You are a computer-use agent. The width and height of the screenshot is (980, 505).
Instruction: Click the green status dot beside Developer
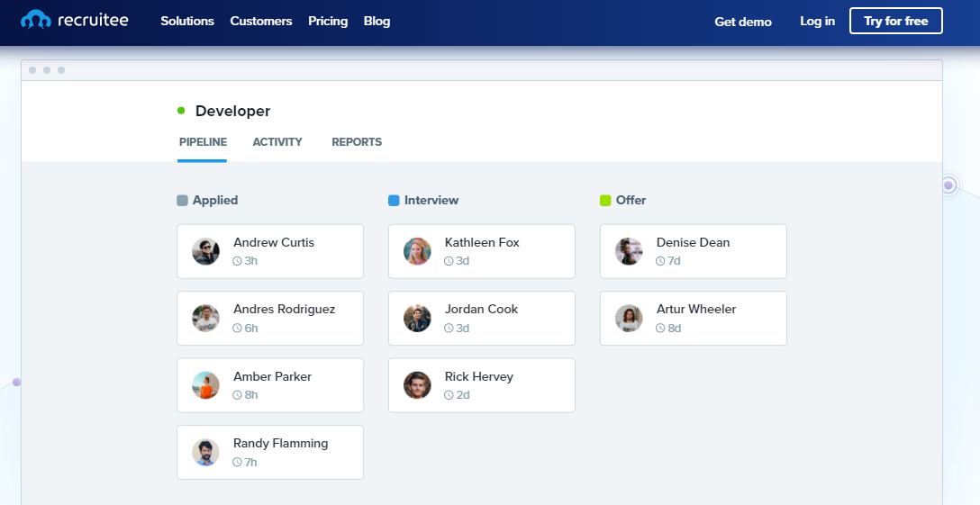(181, 111)
